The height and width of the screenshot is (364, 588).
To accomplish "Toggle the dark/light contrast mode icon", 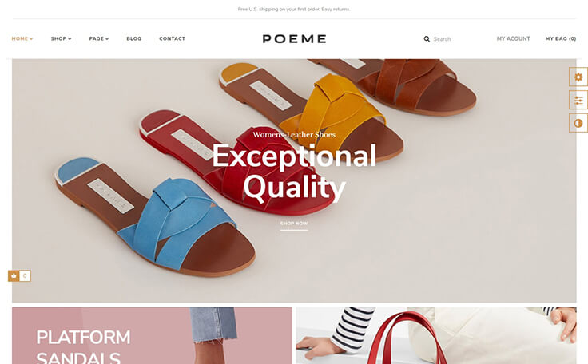I will [x=578, y=123].
